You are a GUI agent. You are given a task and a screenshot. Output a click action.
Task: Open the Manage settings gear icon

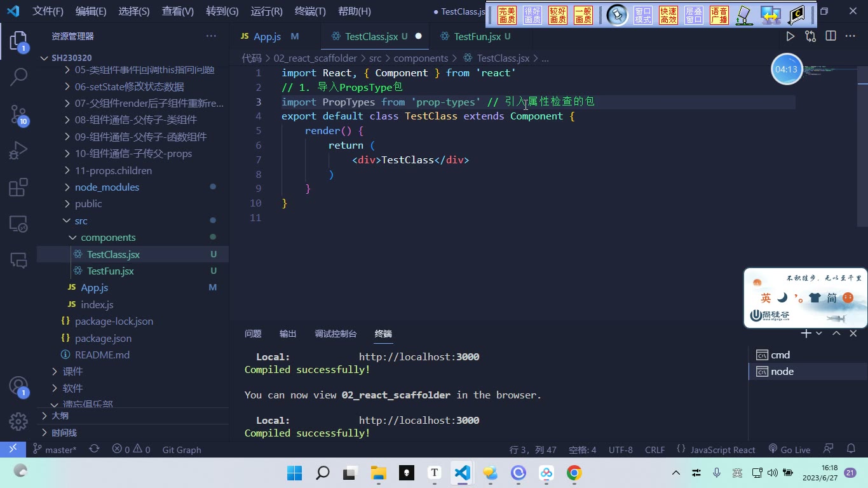[x=18, y=421]
